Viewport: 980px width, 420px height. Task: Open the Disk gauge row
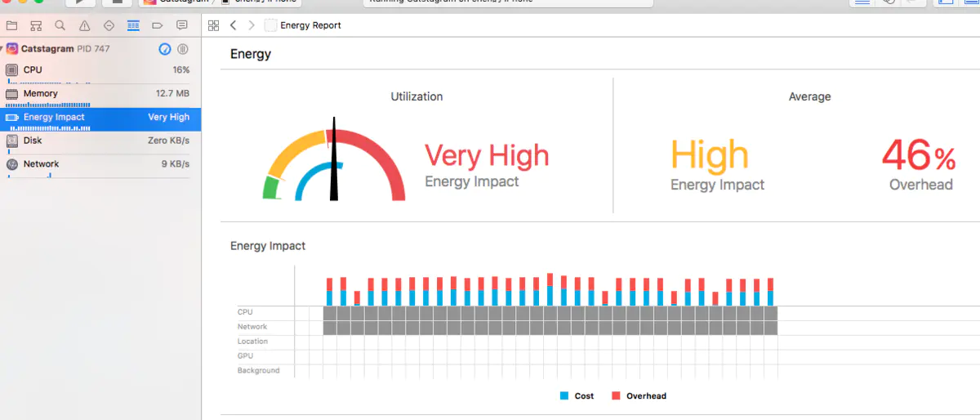(x=100, y=143)
